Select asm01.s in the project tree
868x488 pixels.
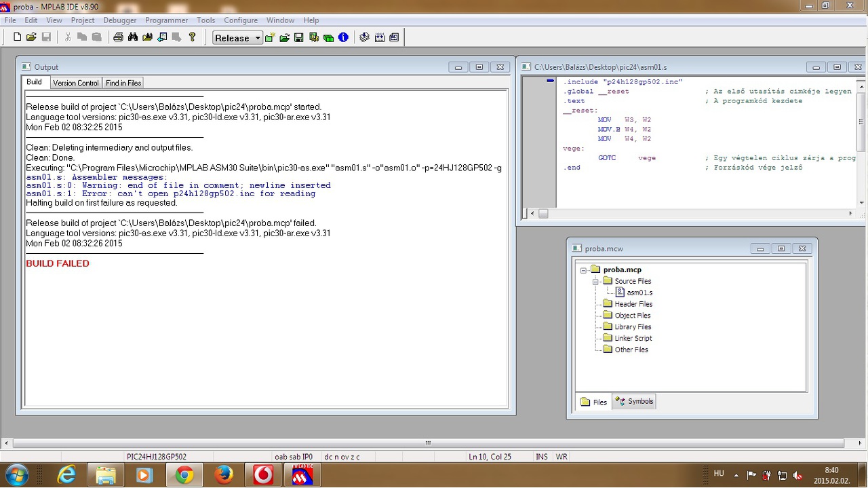click(639, 293)
